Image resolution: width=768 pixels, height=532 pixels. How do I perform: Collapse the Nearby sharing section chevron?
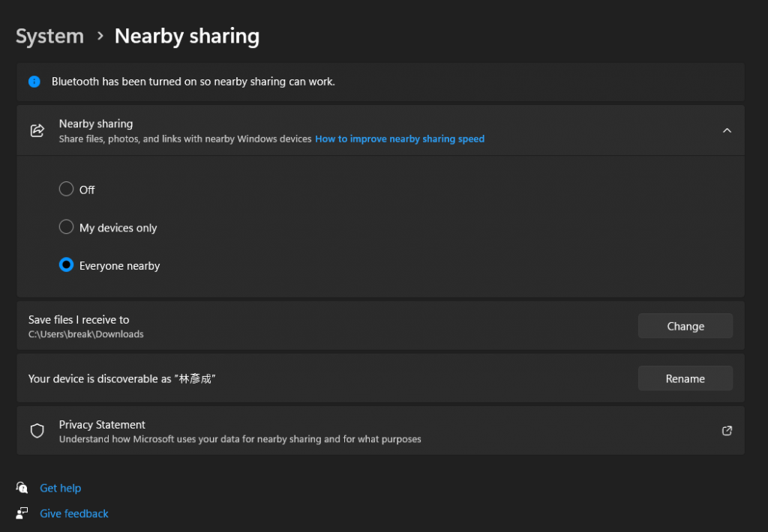pyautogui.click(x=727, y=130)
